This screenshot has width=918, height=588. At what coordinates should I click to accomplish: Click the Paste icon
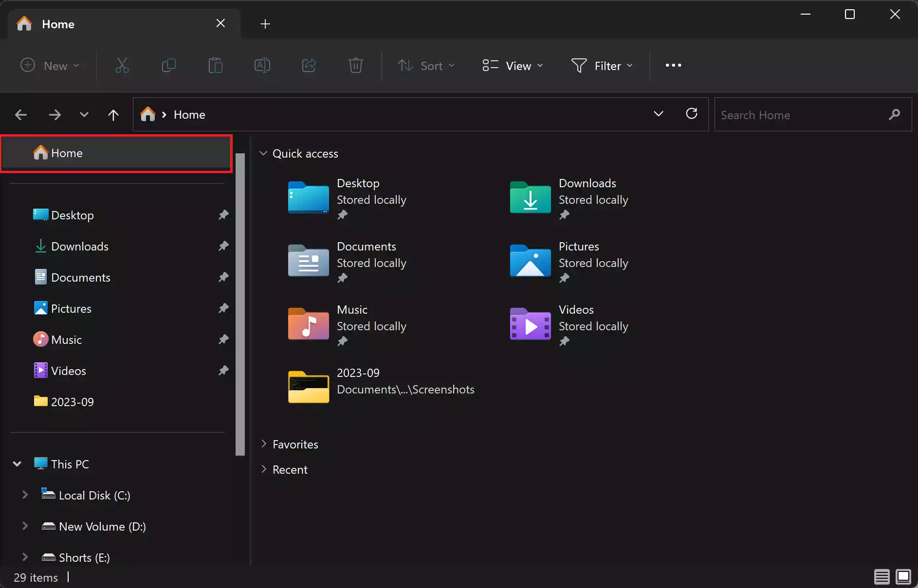tap(215, 65)
